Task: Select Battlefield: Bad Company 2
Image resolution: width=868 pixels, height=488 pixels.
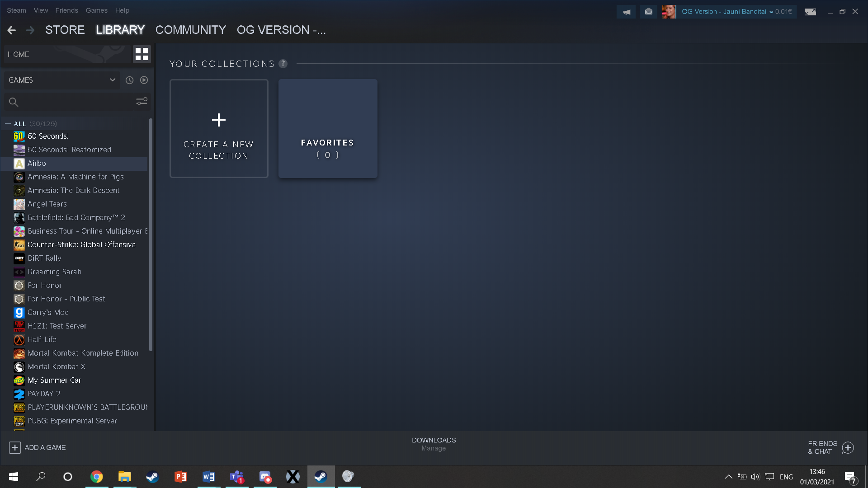Action: 74,218
